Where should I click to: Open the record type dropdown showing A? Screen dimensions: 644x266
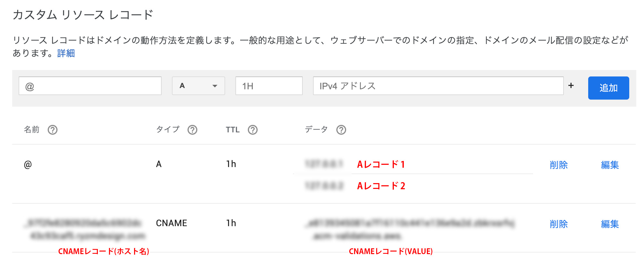199,86
